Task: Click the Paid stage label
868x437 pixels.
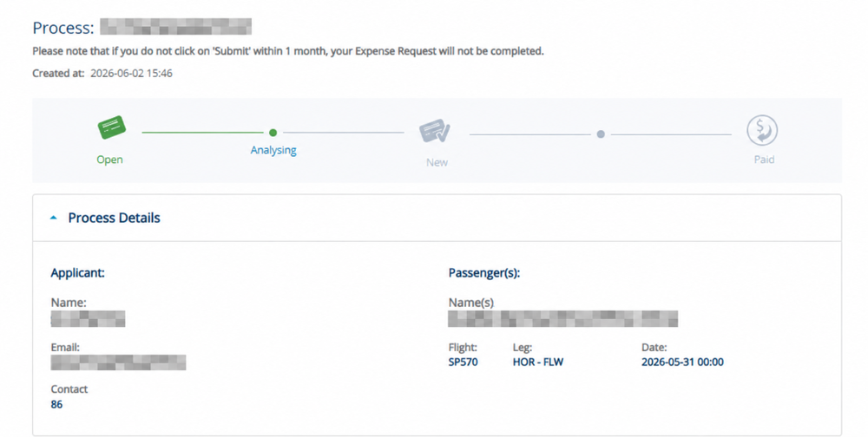Action: tap(764, 160)
